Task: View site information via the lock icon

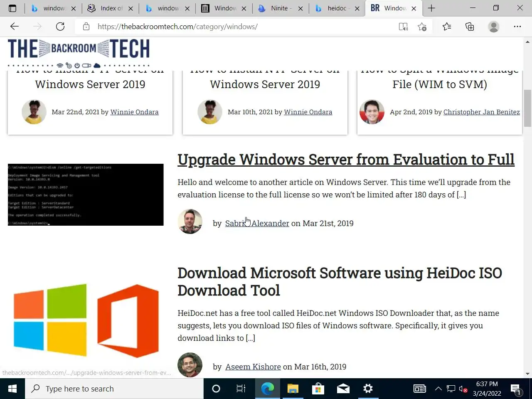Action: point(86,27)
